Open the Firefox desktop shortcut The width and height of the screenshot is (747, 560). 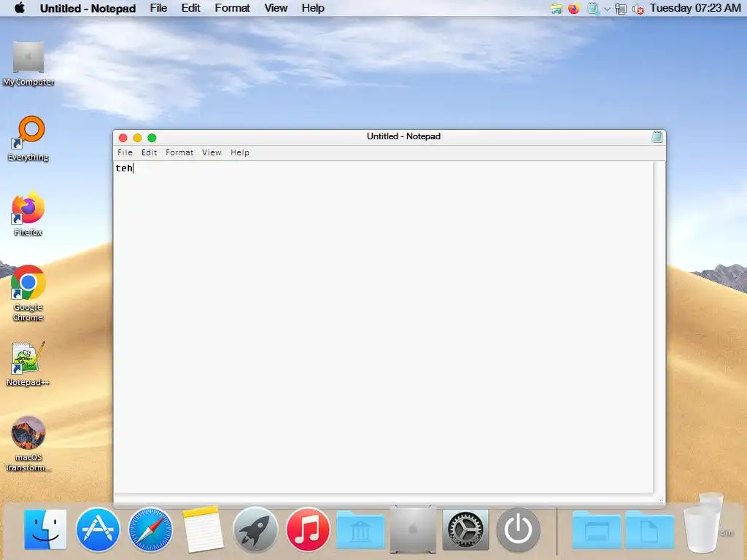[x=28, y=214]
